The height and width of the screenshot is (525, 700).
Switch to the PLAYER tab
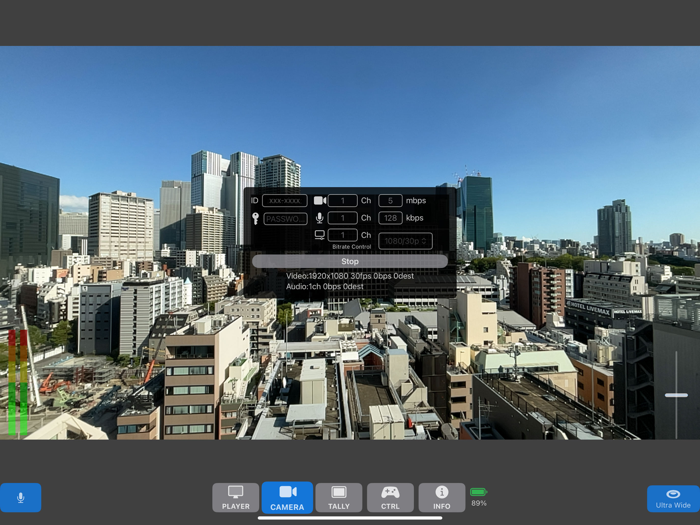pyautogui.click(x=236, y=497)
